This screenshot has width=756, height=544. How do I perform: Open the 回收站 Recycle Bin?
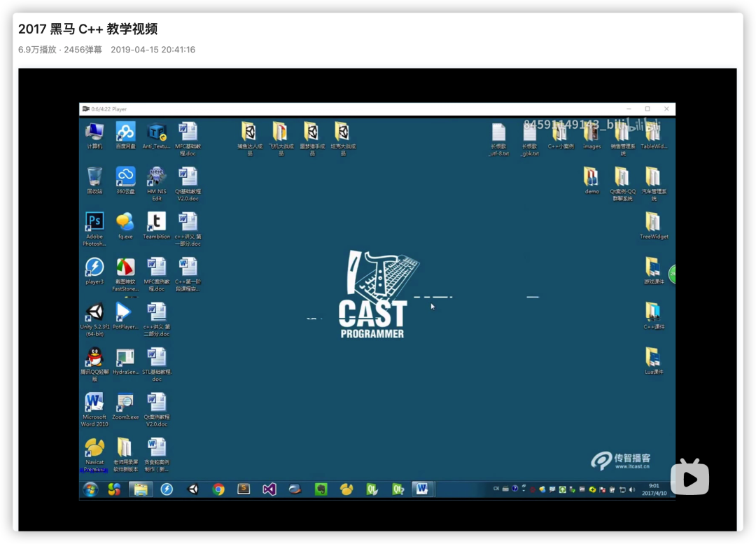point(94,179)
